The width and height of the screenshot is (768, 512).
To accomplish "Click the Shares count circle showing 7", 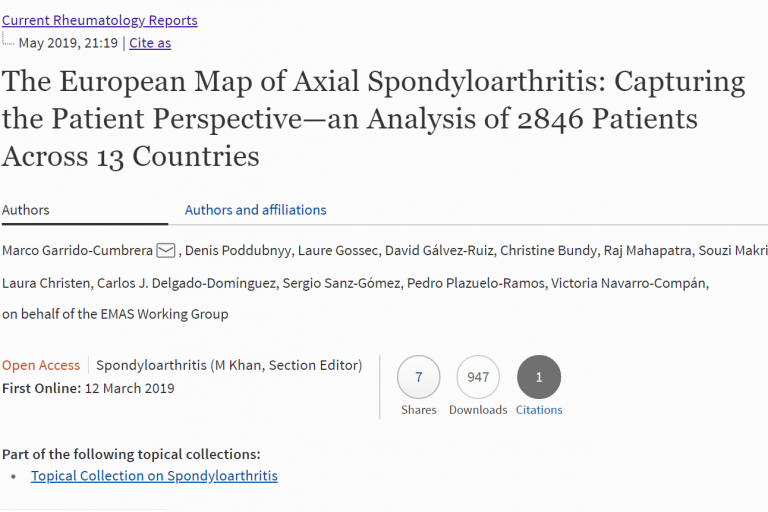I will 418,377.
